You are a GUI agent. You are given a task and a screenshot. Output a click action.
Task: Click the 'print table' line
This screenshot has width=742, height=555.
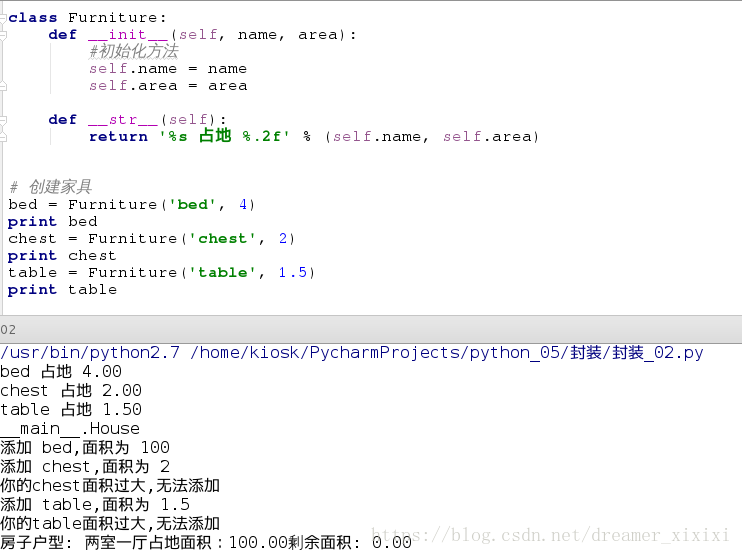62,290
